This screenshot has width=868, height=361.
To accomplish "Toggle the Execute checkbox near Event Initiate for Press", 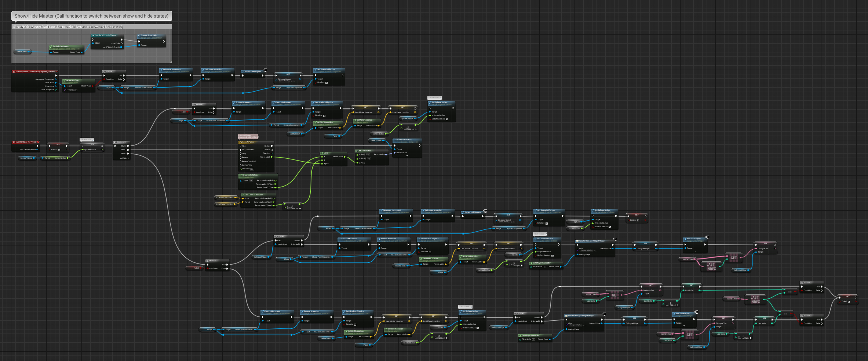I will click(59, 150).
